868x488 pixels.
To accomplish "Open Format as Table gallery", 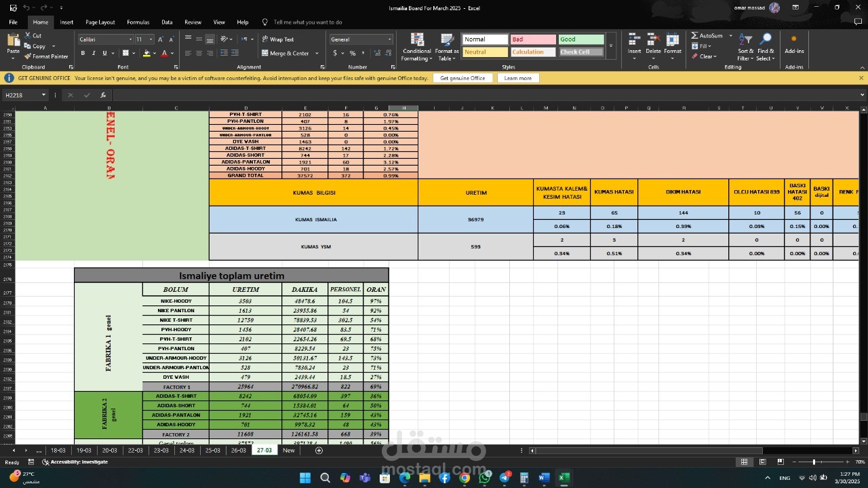I will click(447, 48).
